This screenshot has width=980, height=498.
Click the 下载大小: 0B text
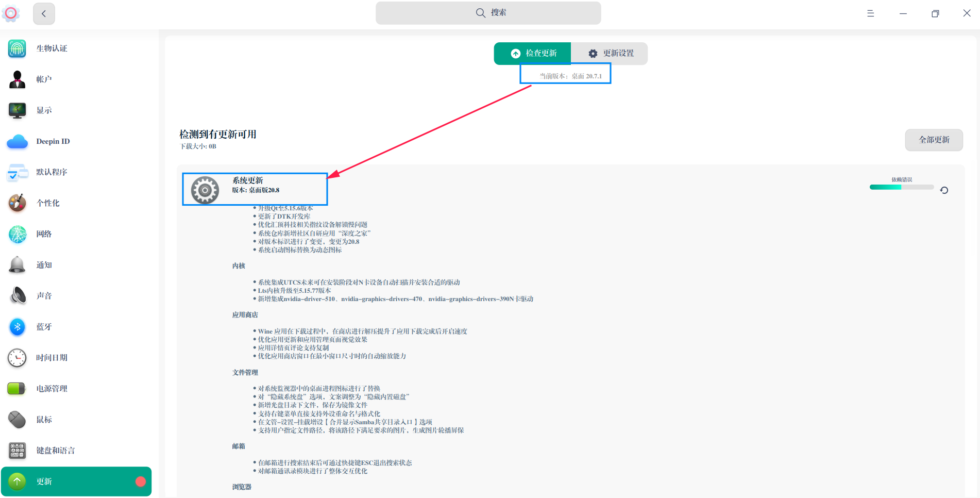click(198, 146)
